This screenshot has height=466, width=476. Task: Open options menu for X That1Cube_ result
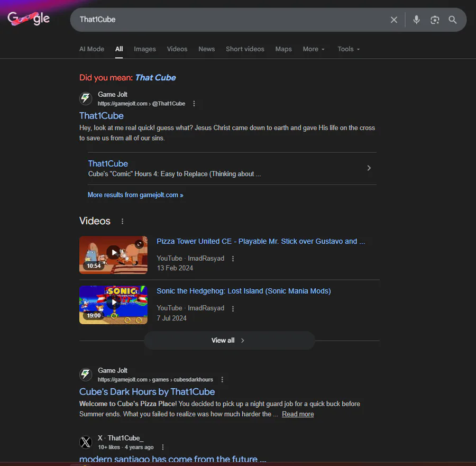click(163, 447)
